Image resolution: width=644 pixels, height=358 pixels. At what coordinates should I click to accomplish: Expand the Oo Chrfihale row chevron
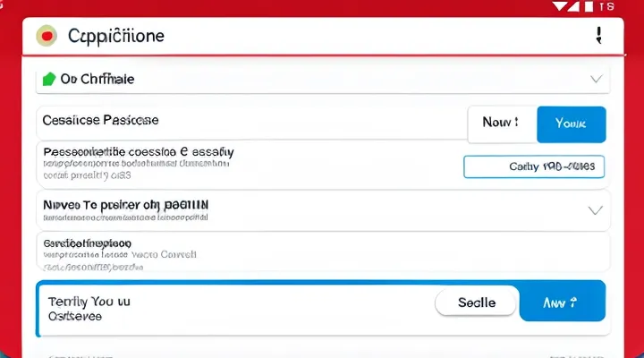tap(597, 79)
